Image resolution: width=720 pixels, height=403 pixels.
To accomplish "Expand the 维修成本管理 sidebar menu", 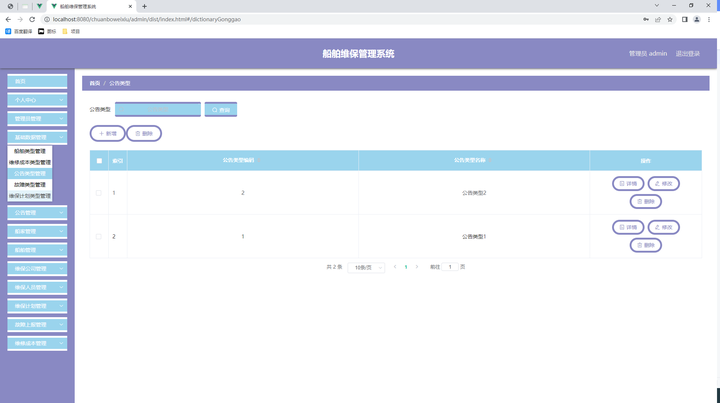I will 37,343.
